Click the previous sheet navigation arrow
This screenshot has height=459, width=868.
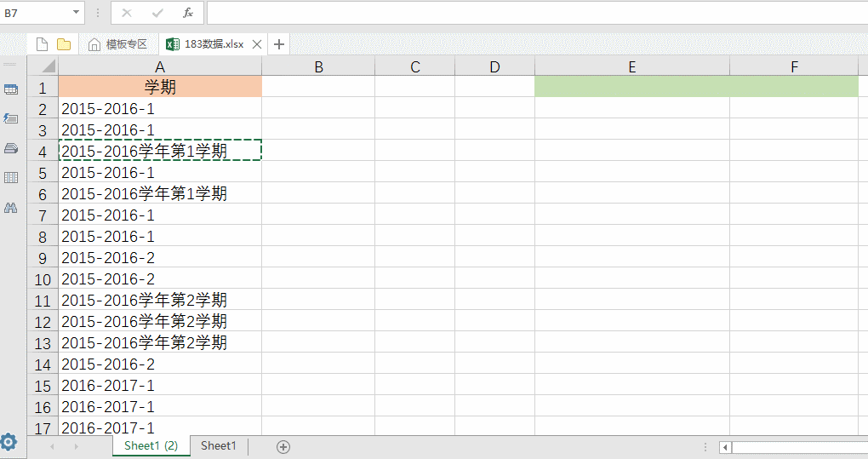pos(52,446)
